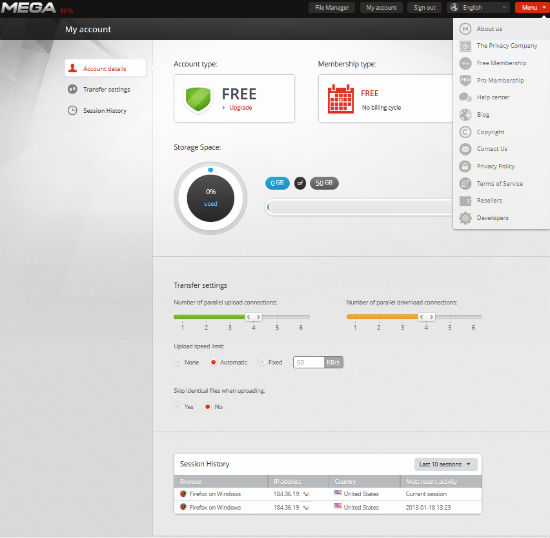Open the English language dropdown
Viewport: 550px width, 538px height.
pyautogui.click(x=478, y=7)
